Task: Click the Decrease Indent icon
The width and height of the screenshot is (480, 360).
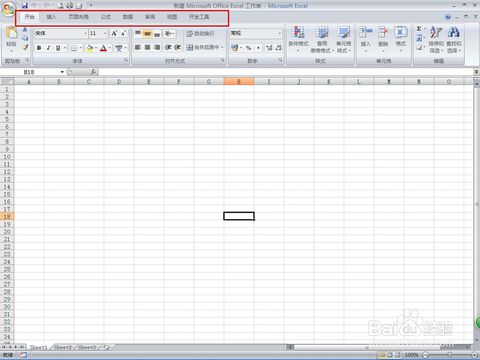Action: coord(168,47)
